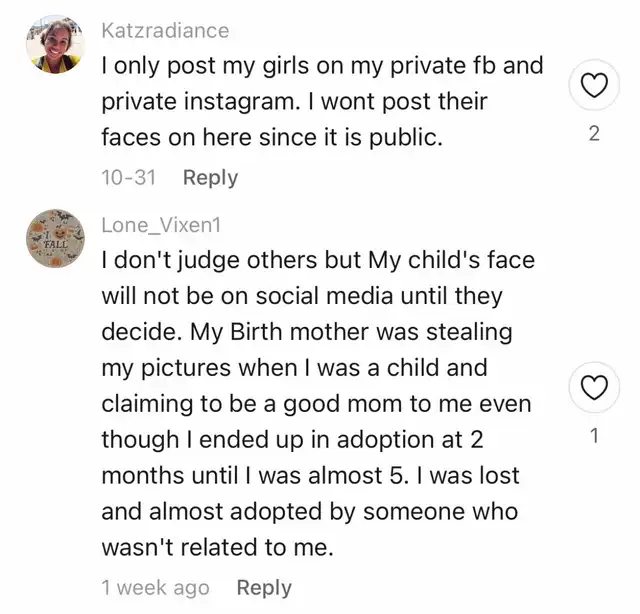
Task: Click the 10-31 comment date
Action: point(128,177)
